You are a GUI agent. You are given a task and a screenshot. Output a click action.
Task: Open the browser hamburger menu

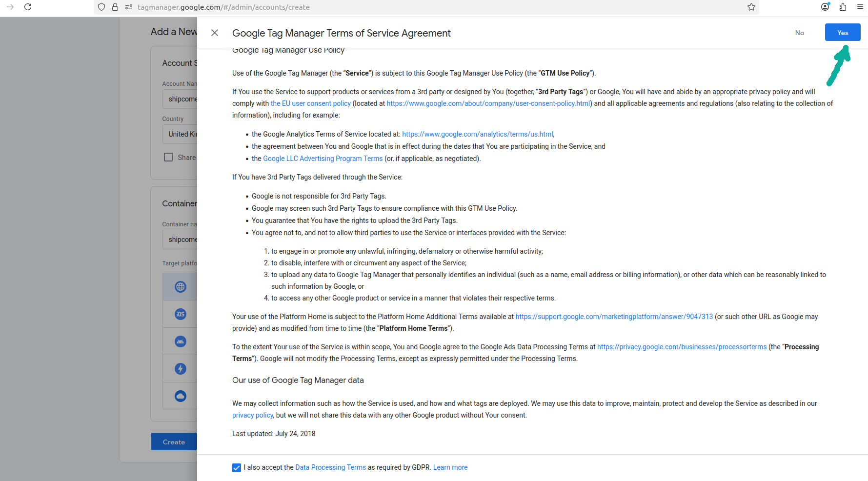click(x=860, y=7)
